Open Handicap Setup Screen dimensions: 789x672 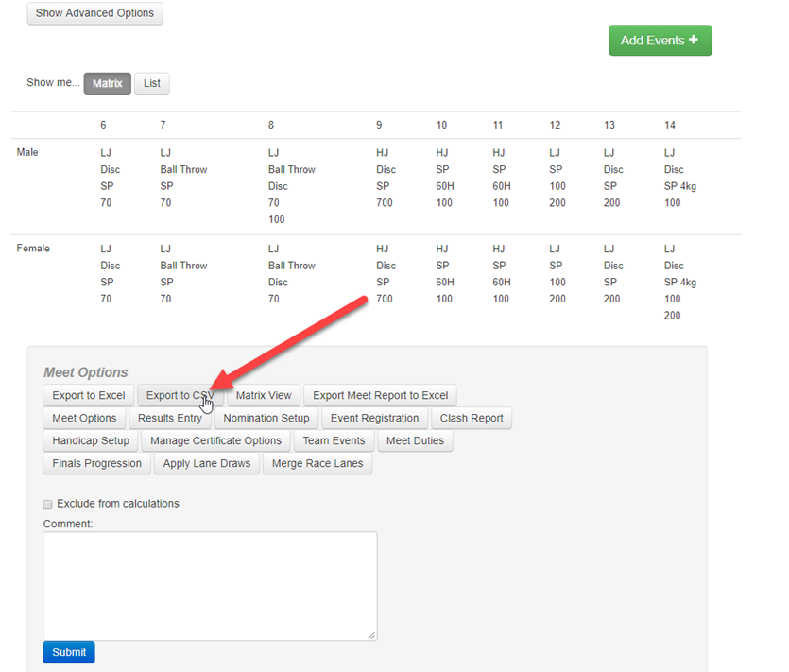pos(90,440)
